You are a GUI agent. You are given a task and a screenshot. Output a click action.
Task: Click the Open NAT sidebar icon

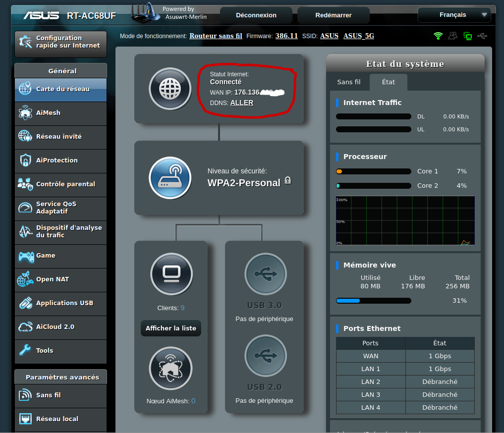25,279
